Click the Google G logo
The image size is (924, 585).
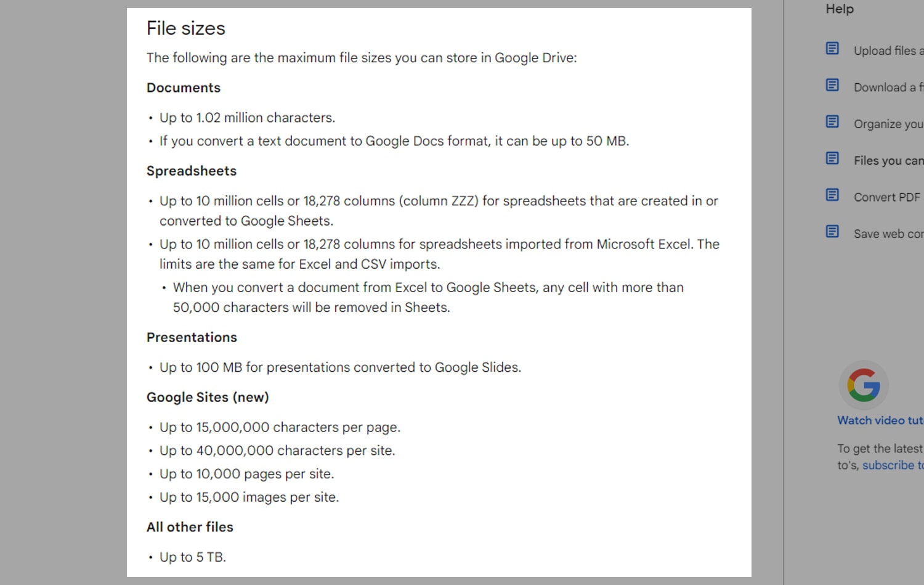[864, 385]
